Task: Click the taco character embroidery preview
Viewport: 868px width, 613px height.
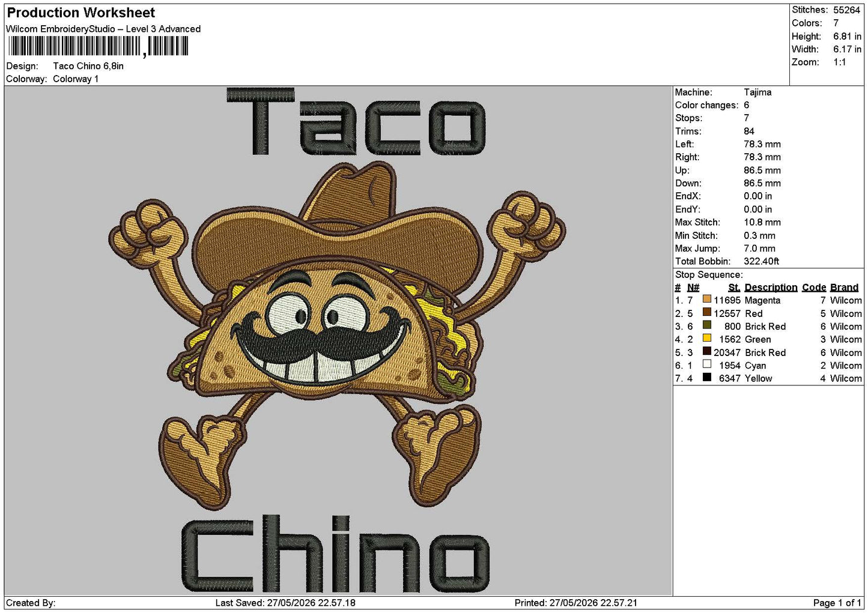Action: coord(336,336)
